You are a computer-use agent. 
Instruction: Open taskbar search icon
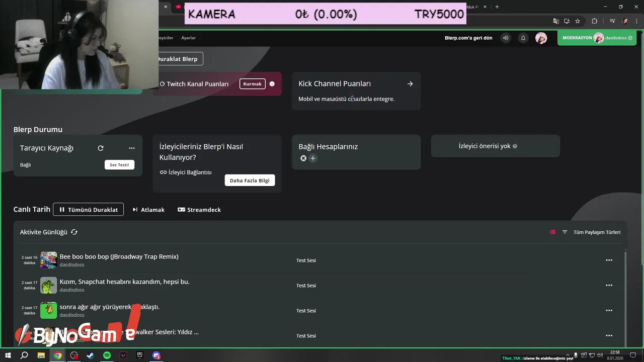[x=24, y=355]
